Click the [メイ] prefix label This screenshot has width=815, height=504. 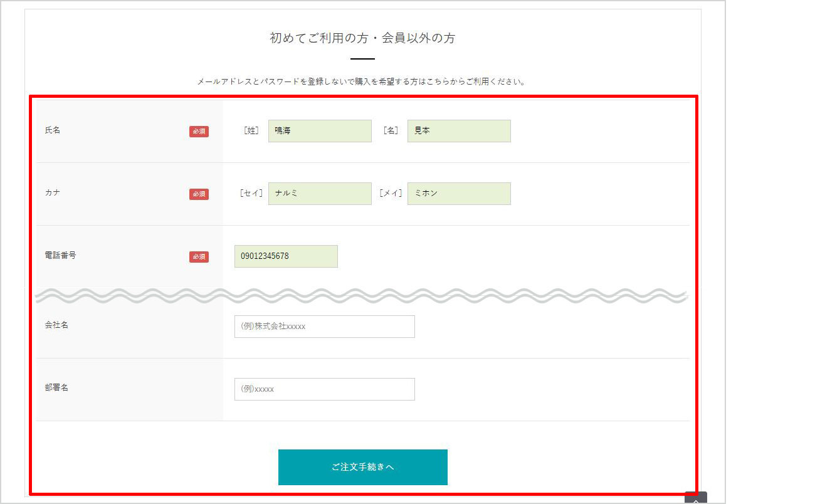[391, 194]
